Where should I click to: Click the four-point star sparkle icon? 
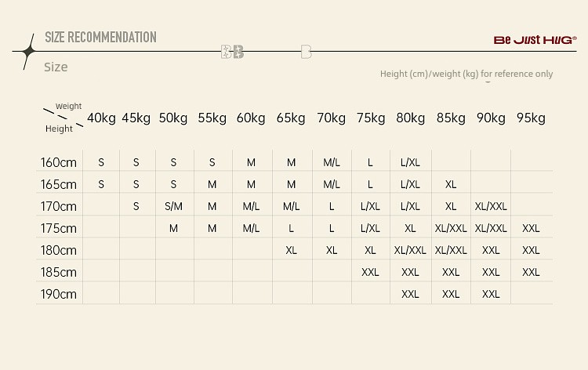[x=28, y=51]
